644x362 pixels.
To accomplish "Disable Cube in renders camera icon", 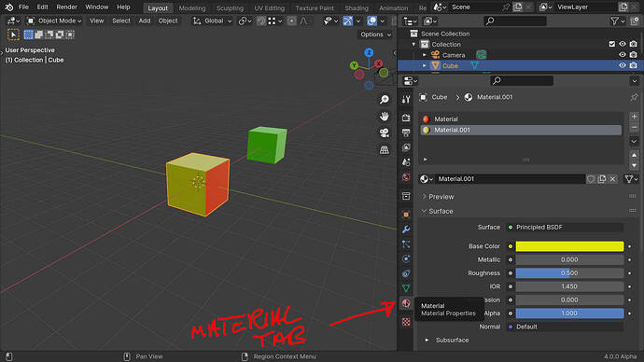I will click(634, 65).
